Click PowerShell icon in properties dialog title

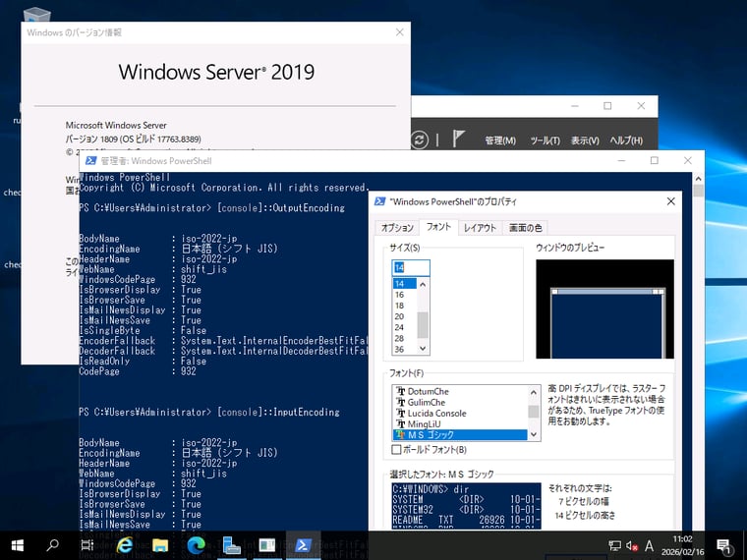click(x=379, y=201)
